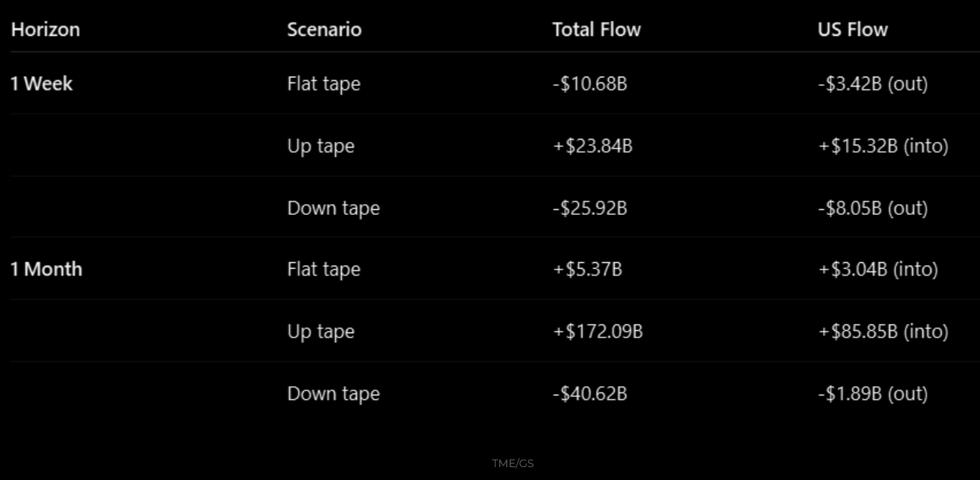Click the 1 Month Up tape scenario
This screenshot has width=980, height=480.
321,332
